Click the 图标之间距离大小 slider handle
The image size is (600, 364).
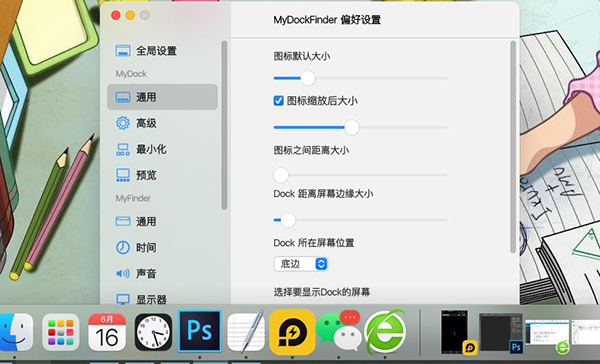pos(281,175)
